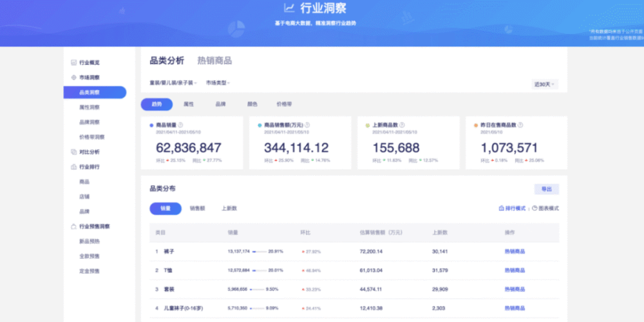The height and width of the screenshot is (322, 644).
Task: Switch to the 品类分析 tab
Action: (167, 61)
